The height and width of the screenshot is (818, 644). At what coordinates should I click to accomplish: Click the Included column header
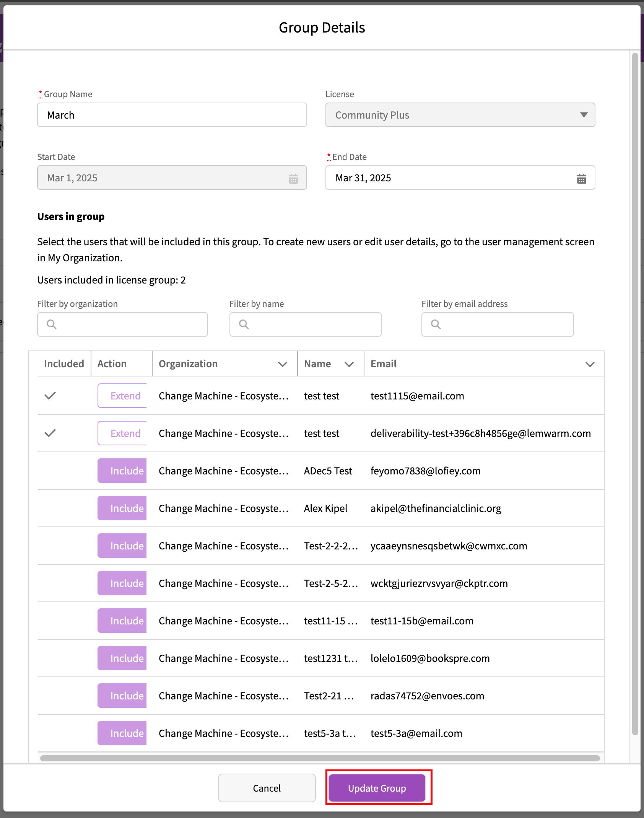[64, 364]
